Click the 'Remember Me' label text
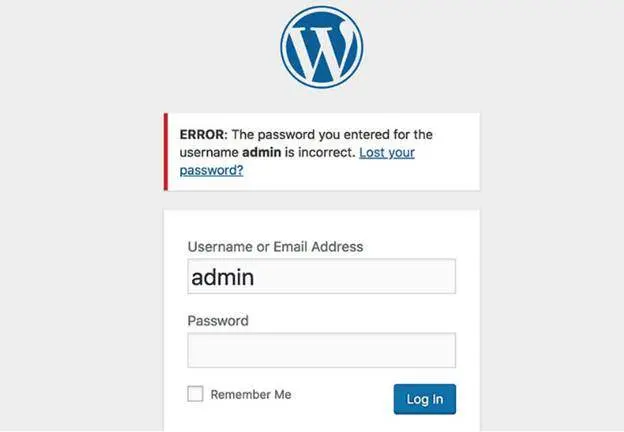The width and height of the screenshot is (624, 432). coord(251,395)
